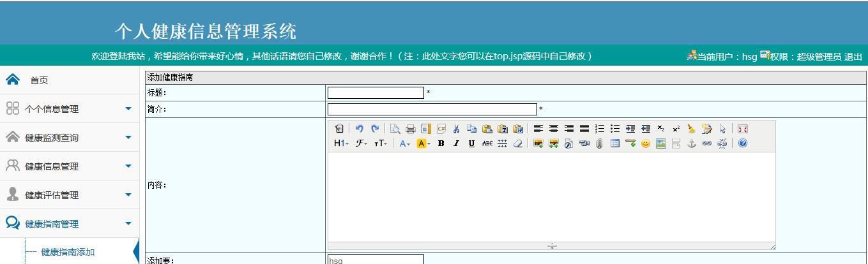Open the line height options
This screenshot has height=264, width=868.
503,143
